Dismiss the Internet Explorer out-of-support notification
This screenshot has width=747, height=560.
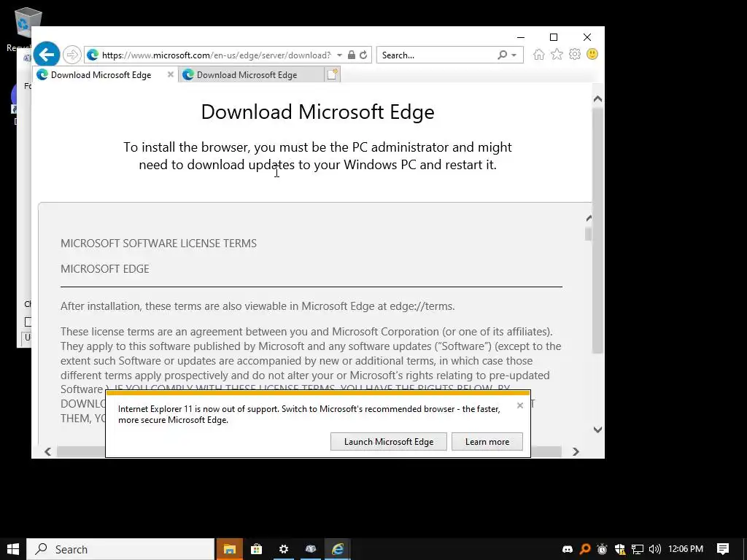pyautogui.click(x=520, y=405)
